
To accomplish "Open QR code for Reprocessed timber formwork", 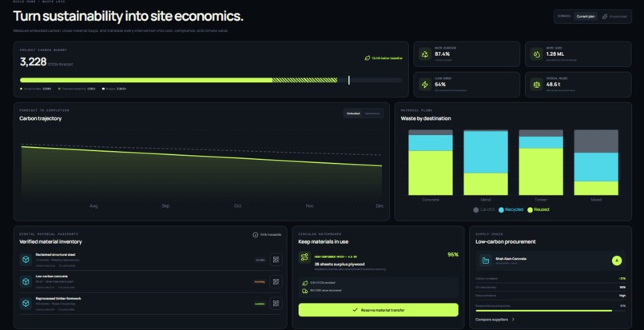I will (x=276, y=304).
